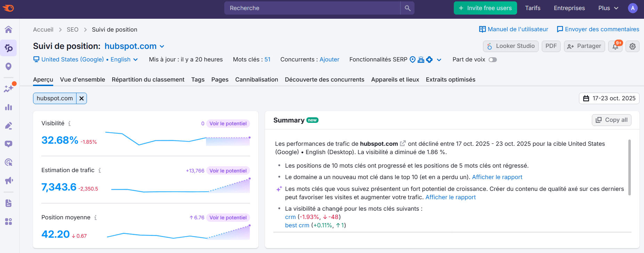
Task: Open the Plus menu dropdown
Action: pos(608,8)
